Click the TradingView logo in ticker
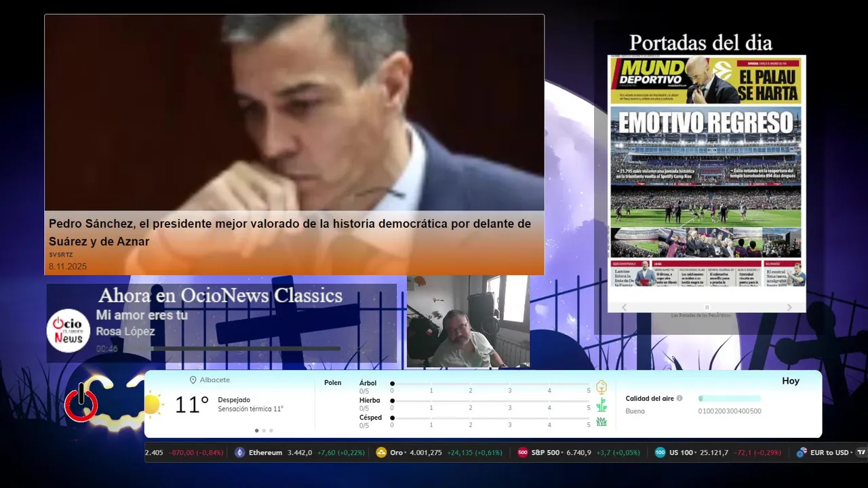 [861, 453]
